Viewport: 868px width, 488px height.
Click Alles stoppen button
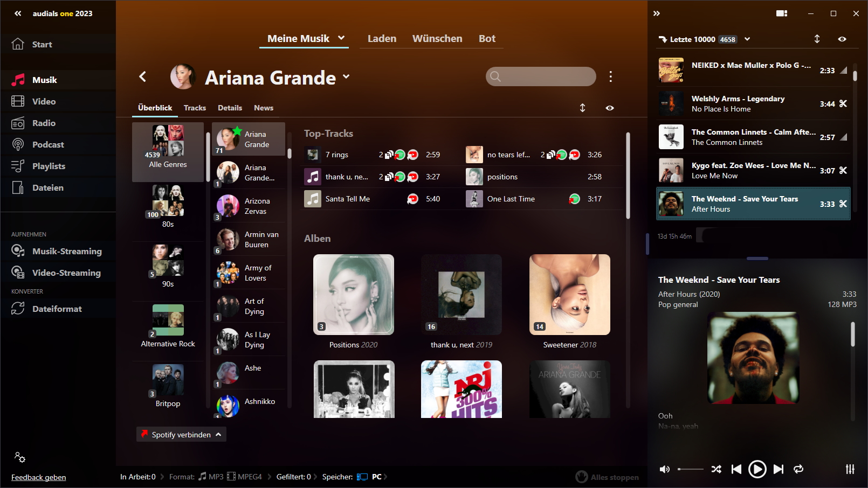[x=607, y=477]
